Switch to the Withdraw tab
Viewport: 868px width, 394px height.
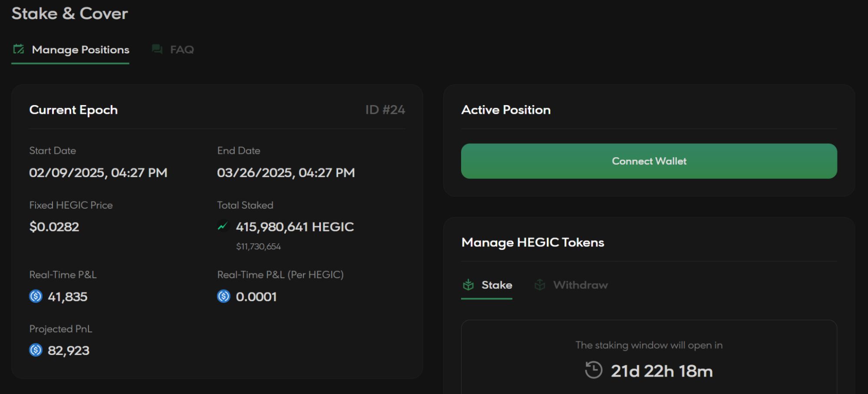pyautogui.click(x=580, y=285)
